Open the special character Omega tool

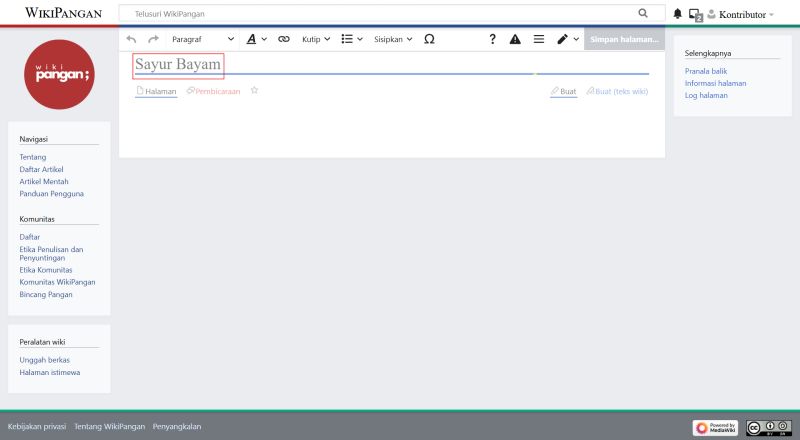pyautogui.click(x=429, y=39)
